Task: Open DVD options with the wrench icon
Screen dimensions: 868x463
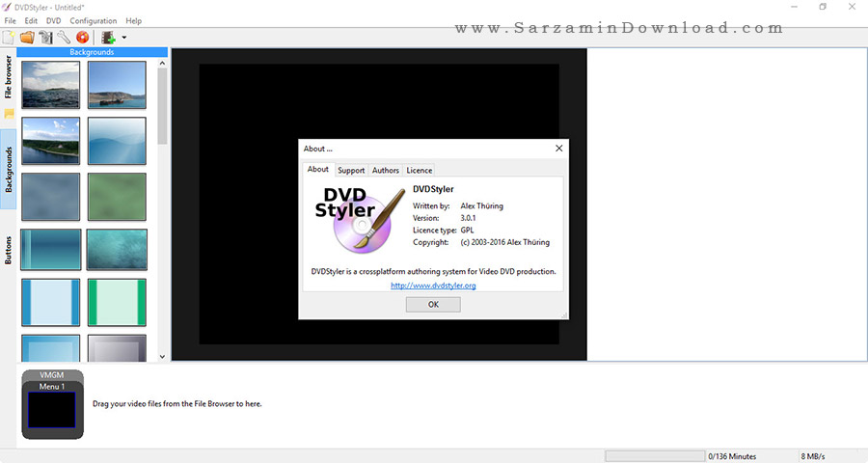Action: [x=64, y=38]
